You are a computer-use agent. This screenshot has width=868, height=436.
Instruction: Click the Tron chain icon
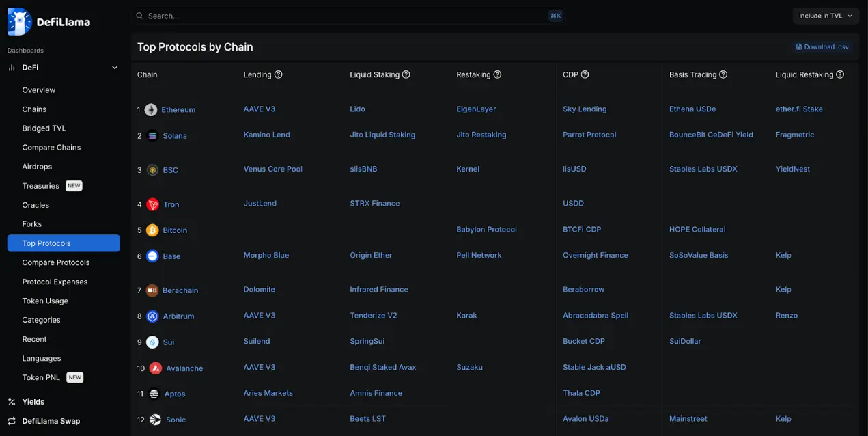coord(152,204)
